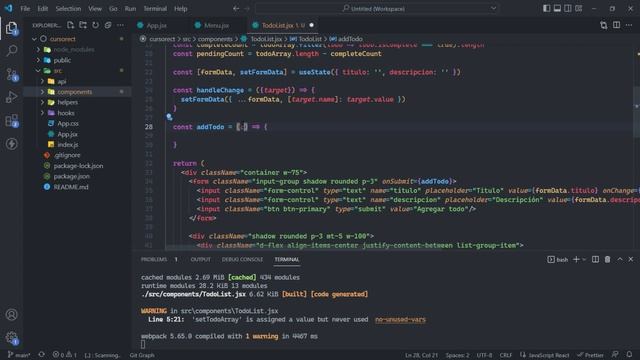Change language mode JavaScript React

click(x=549, y=355)
